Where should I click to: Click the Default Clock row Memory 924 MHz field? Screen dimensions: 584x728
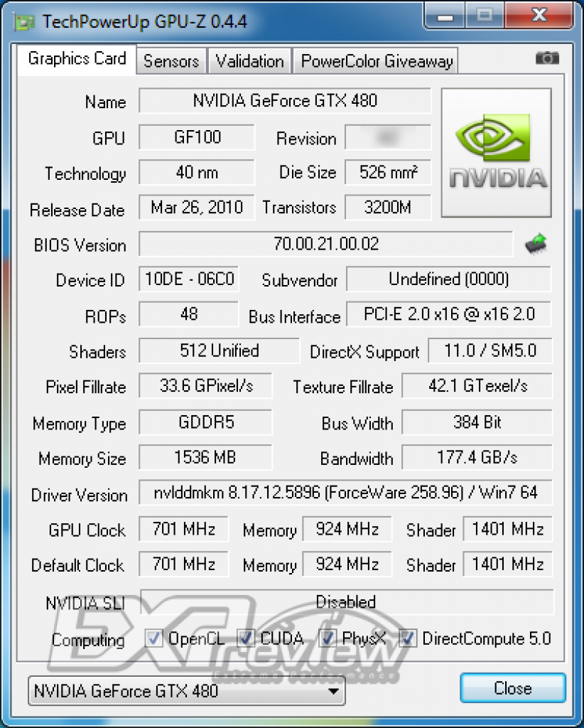tap(347, 564)
